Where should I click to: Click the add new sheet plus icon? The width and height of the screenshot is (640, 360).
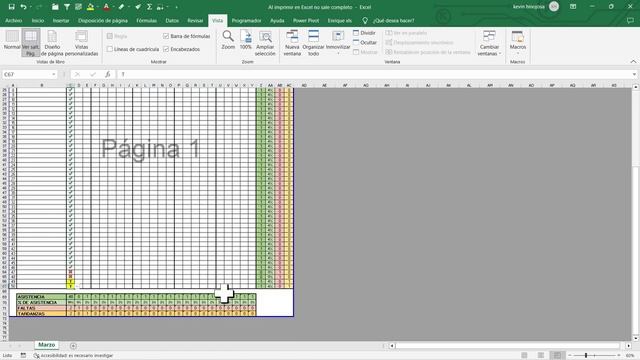tap(73, 346)
